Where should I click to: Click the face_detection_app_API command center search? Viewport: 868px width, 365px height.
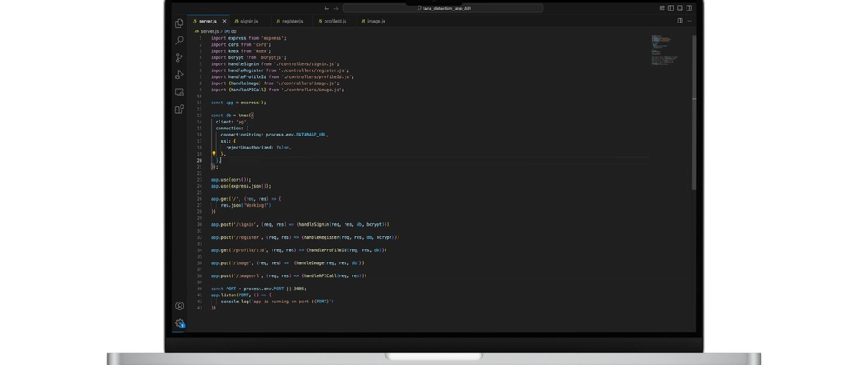tap(443, 9)
